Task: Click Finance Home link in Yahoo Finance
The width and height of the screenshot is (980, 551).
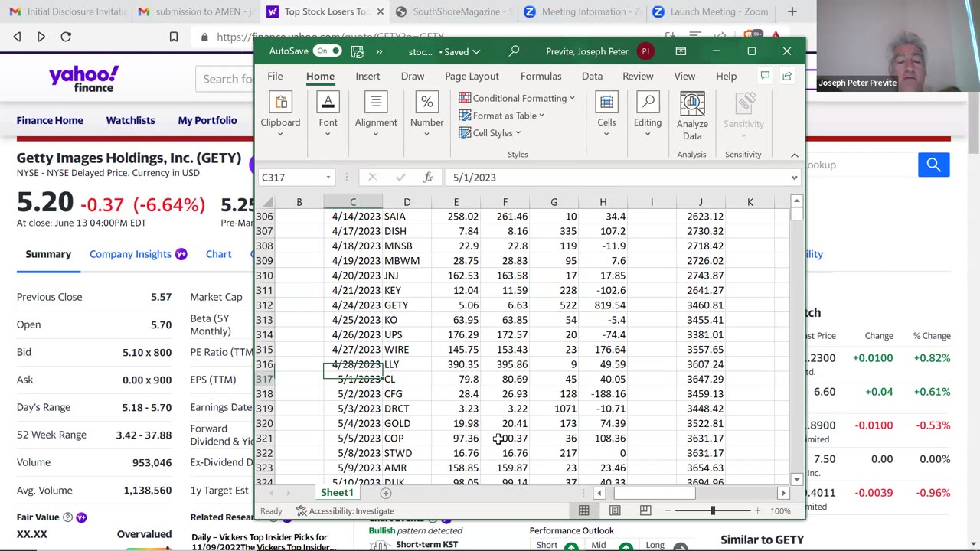Action: 50,120
